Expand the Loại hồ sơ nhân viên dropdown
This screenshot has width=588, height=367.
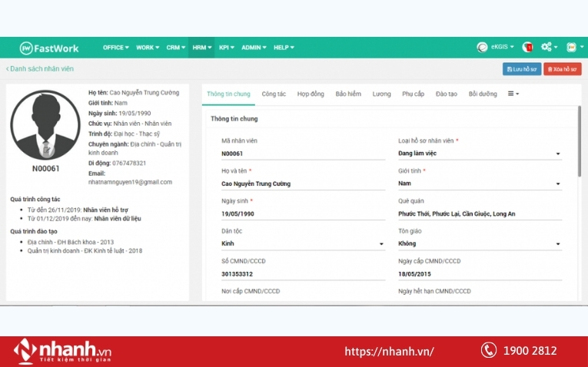(x=480, y=154)
